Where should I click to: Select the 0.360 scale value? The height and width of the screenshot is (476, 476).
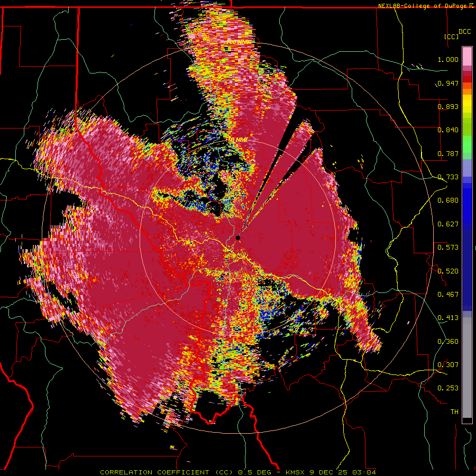[448, 341]
